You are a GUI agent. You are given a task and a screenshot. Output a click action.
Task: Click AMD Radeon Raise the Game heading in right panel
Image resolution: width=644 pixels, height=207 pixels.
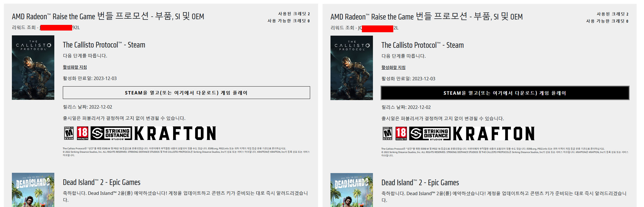coord(426,16)
